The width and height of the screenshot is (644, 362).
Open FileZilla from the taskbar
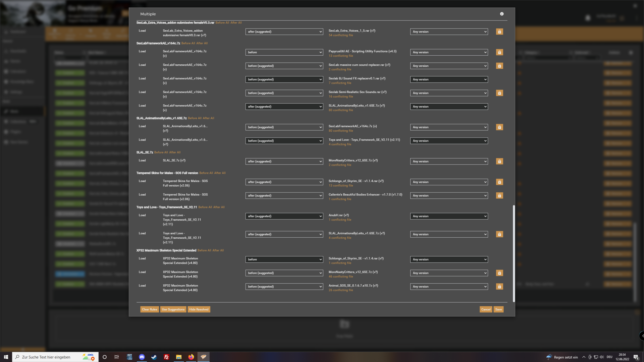tap(166, 357)
